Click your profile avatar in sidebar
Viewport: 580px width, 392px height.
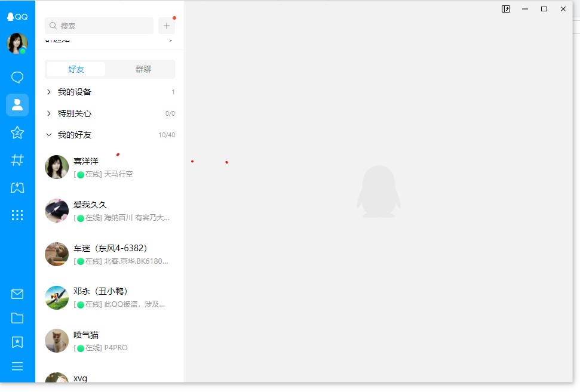(x=17, y=43)
